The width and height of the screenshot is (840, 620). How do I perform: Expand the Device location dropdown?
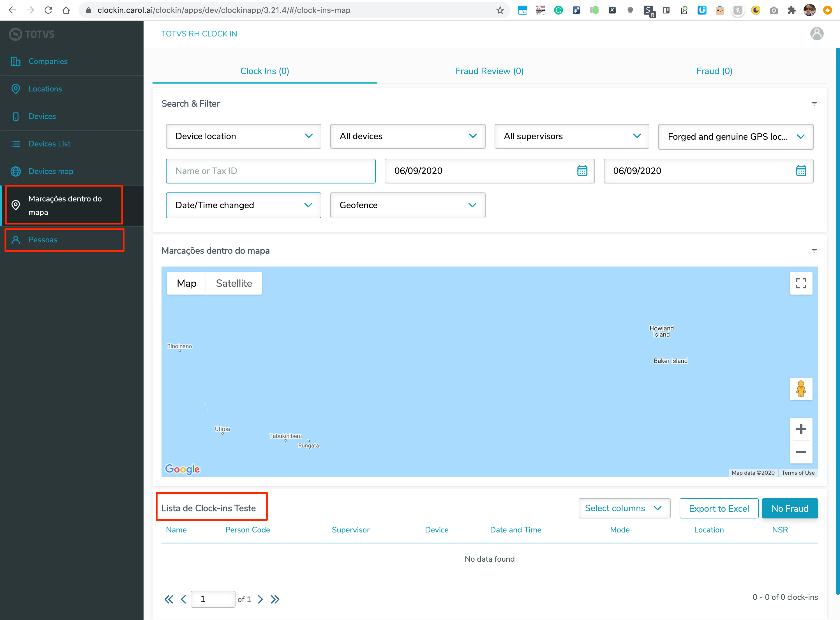(x=243, y=136)
